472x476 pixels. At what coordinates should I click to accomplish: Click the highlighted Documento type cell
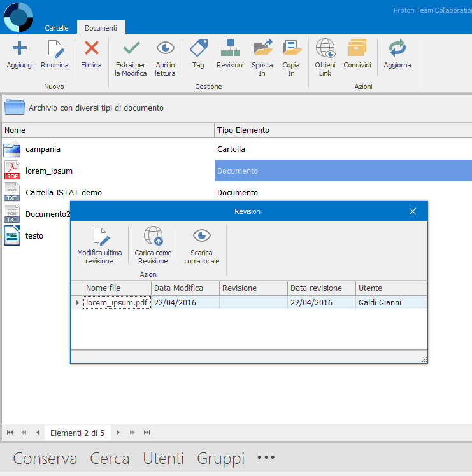(x=343, y=171)
